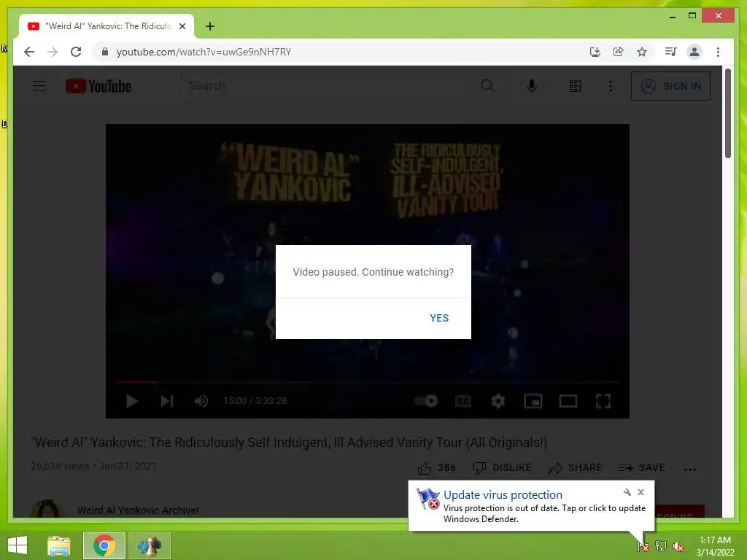Open a new tab with plus button
747x560 pixels.
210,26
